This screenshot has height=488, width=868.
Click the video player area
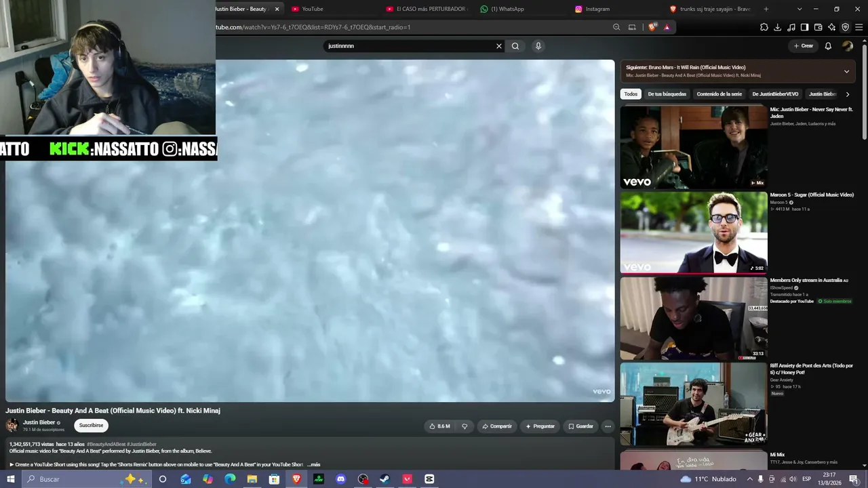coord(310,230)
